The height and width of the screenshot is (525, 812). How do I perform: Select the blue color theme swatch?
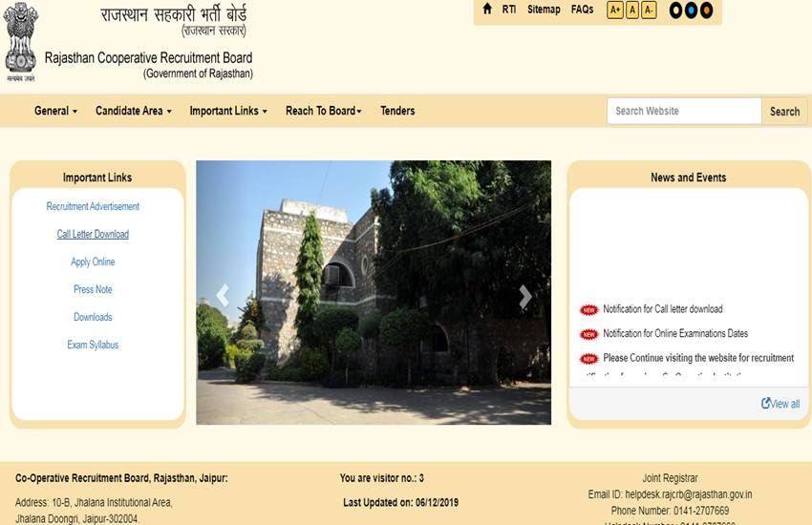tap(692, 10)
